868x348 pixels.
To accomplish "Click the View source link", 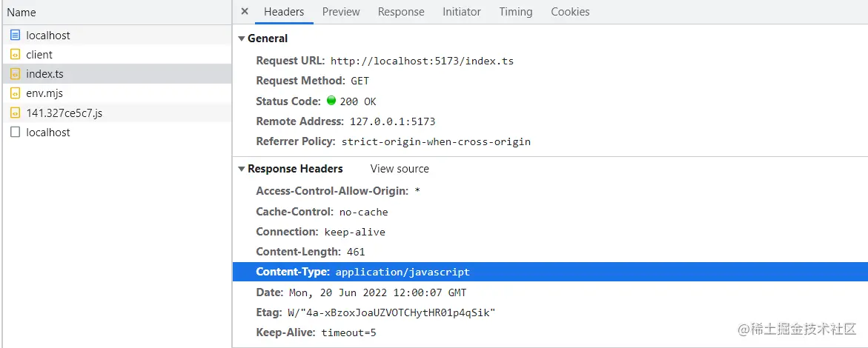I will point(400,169).
